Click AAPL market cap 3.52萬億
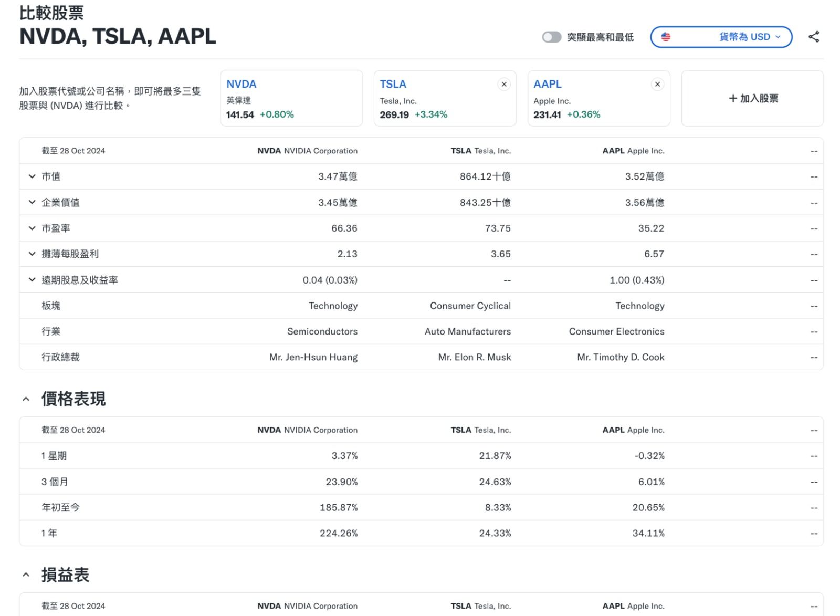This screenshot has height=616, width=840. point(645,176)
